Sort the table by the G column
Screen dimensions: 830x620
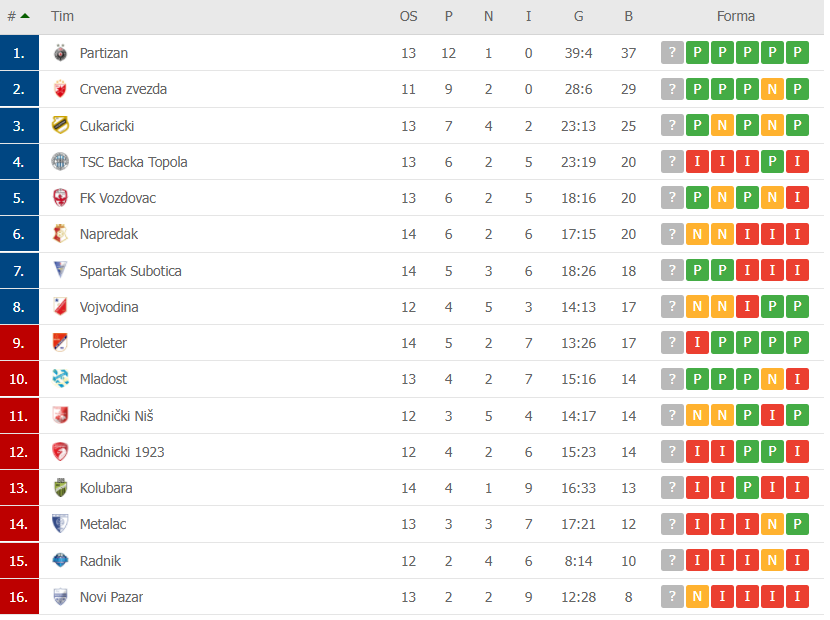pos(578,16)
